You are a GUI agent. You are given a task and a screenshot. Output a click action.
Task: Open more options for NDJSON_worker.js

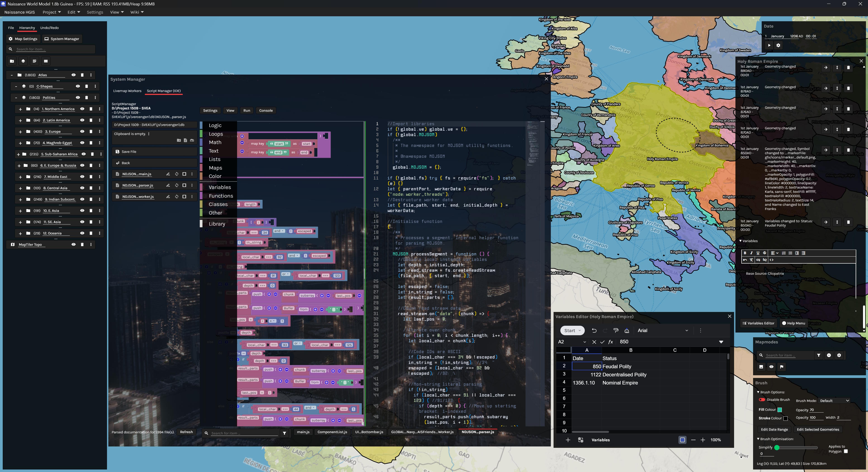click(x=192, y=197)
